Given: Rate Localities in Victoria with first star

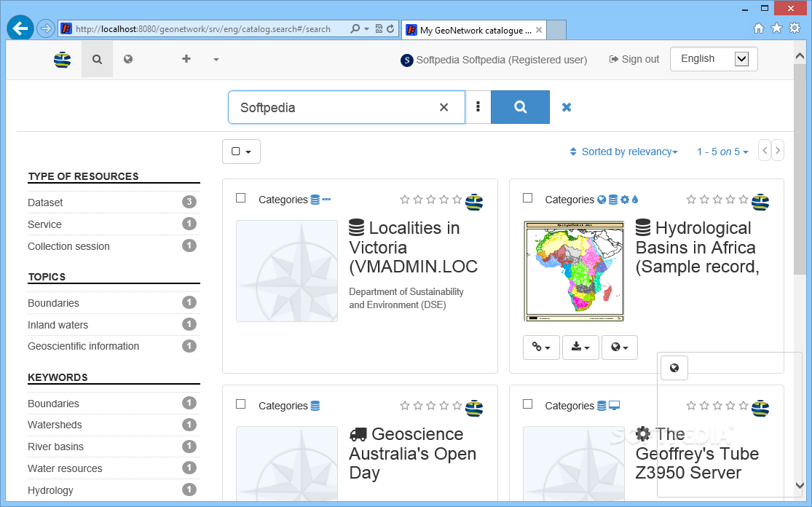Looking at the screenshot, I should (x=405, y=200).
